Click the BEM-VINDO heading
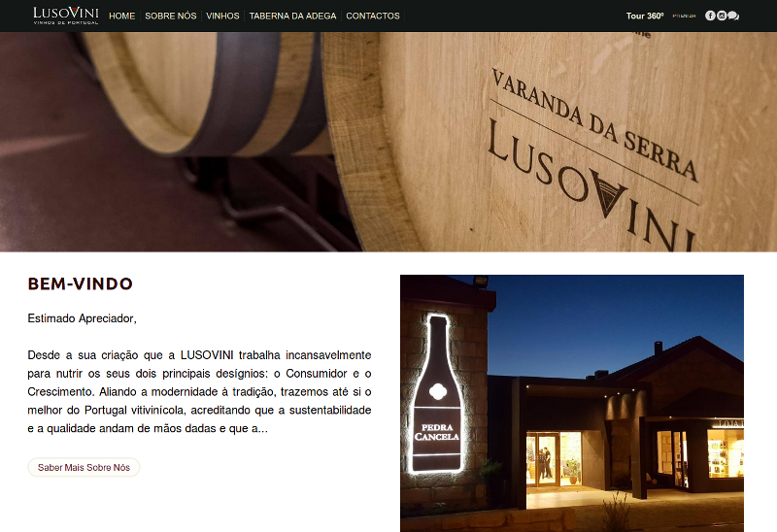 81,283
